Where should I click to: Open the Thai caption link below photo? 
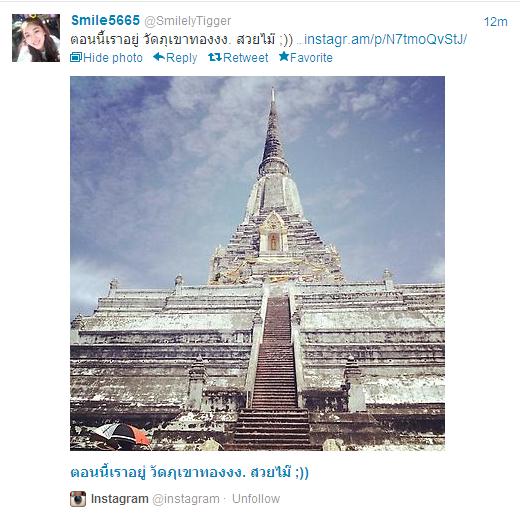pos(190,472)
